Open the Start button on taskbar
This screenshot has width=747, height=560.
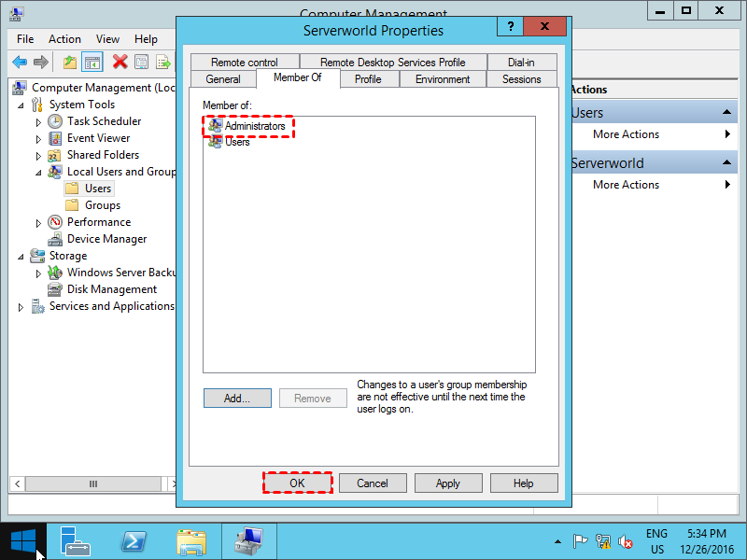pos(22,542)
